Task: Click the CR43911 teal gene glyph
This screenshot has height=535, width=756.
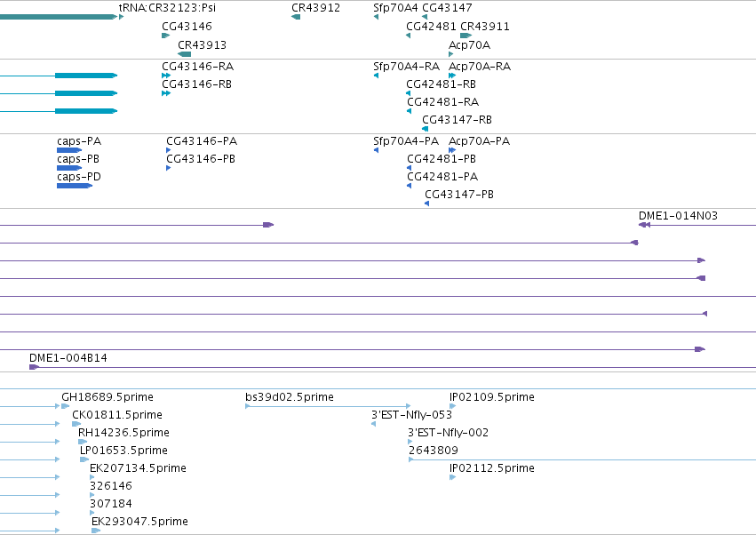Action: pos(466,36)
